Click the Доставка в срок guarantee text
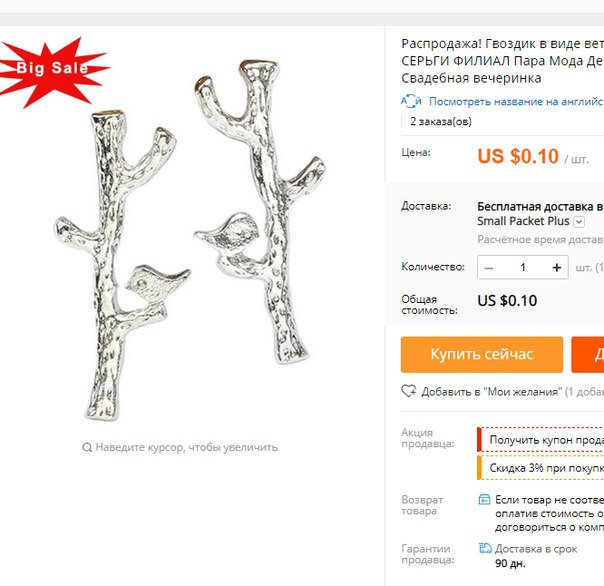This screenshot has width=604, height=586. pos(536,549)
